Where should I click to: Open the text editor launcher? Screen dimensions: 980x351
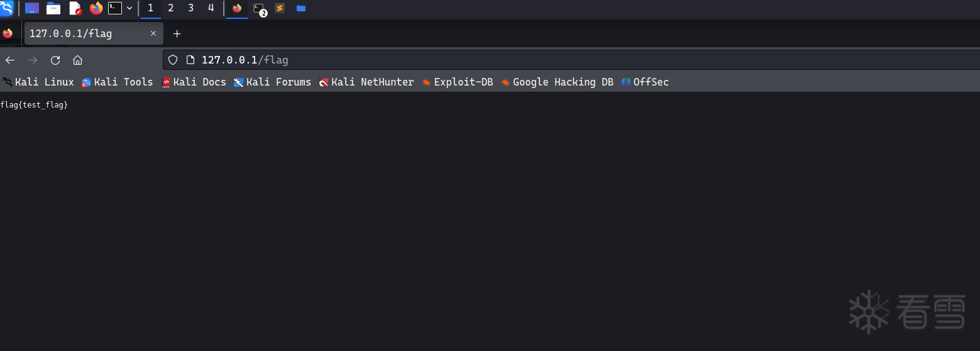75,8
